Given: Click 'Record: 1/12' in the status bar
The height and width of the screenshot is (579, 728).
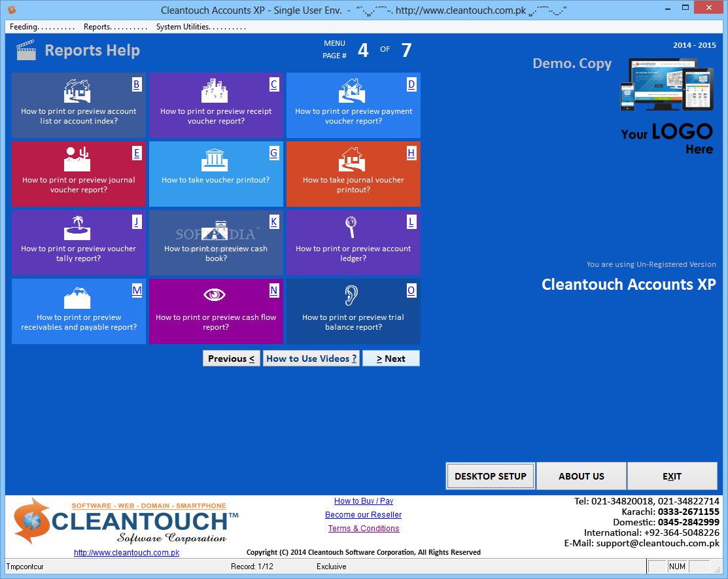Looking at the screenshot, I should point(252,567).
